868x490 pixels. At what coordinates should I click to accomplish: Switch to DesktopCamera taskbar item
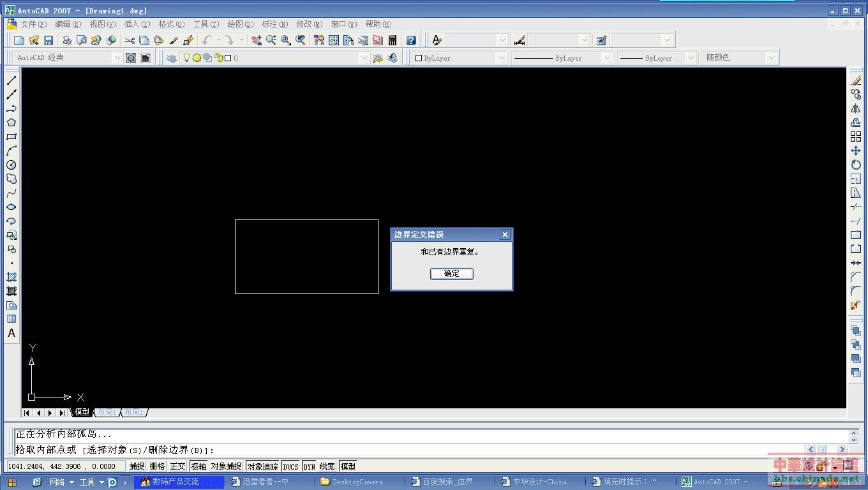(x=357, y=482)
